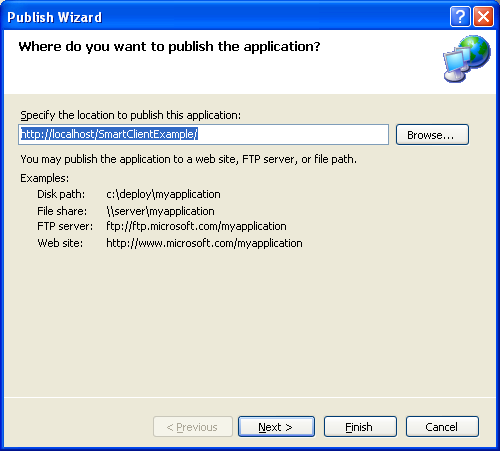Click the 'Examples:' label
The width and height of the screenshot is (500, 451).
[45, 178]
